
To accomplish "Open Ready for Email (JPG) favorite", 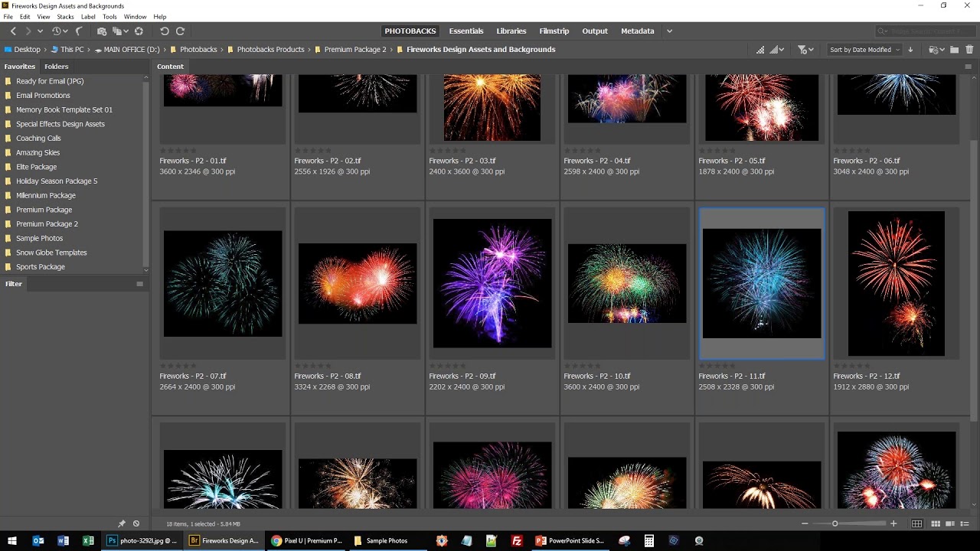I will (50, 81).
